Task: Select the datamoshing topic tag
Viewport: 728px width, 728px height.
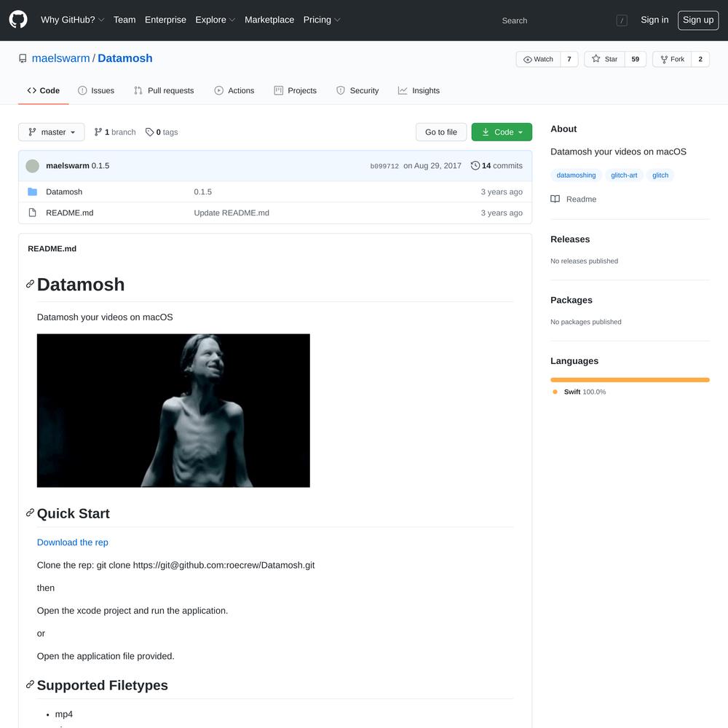Action: point(576,175)
